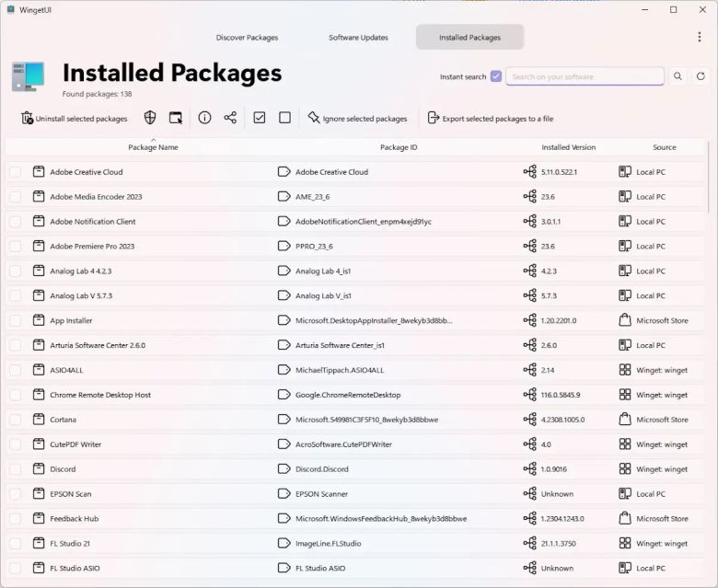Image resolution: width=718 pixels, height=588 pixels.
Task: Click the share package icon
Action: 230,118
